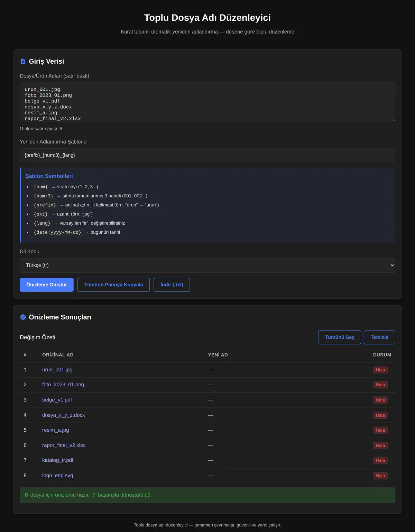Click the Hata status for belge_v1.pdf
The width and height of the screenshot is (415, 532).
[380, 400]
